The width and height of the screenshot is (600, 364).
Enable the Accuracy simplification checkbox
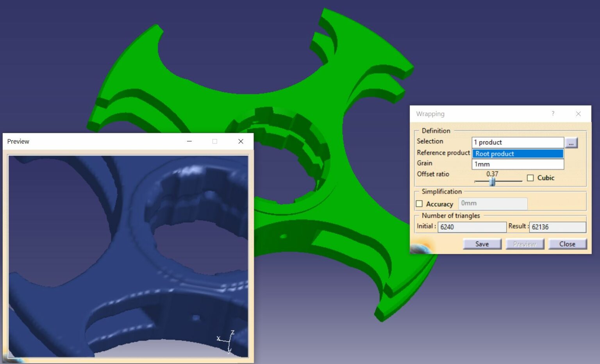[x=419, y=203]
